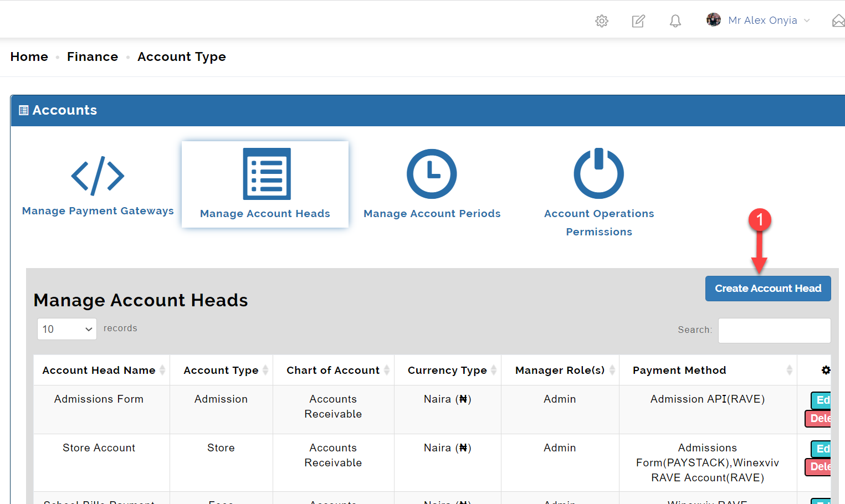Click Create Account Head button
The height and width of the screenshot is (504, 845).
tap(768, 289)
